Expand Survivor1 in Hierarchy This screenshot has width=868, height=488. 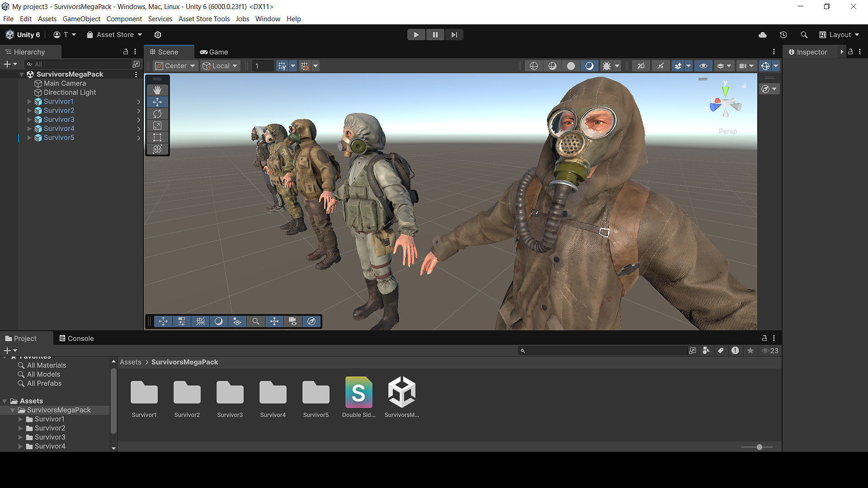coord(29,102)
